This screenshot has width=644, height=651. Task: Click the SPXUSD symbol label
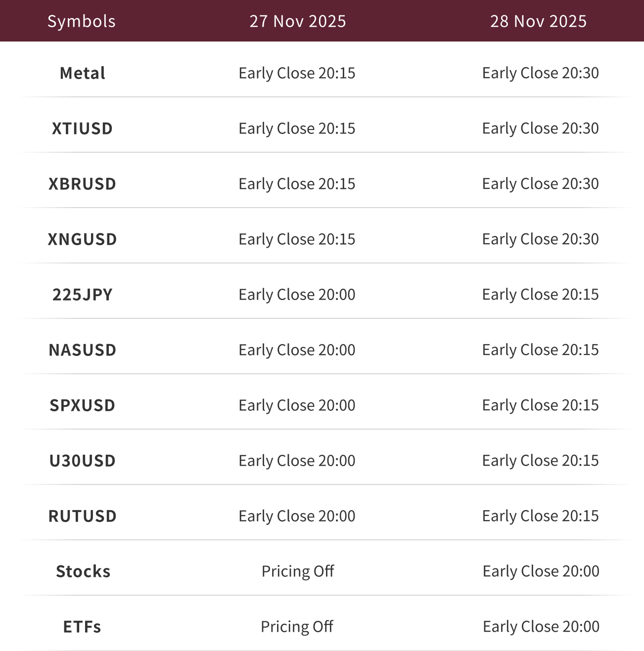point(83,405)
